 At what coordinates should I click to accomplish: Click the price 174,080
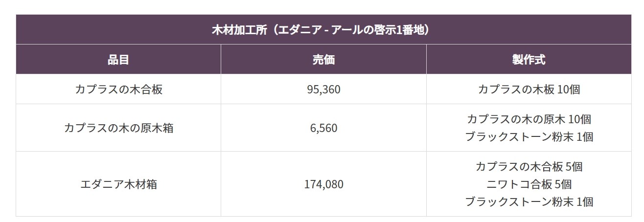click(x=323, y=184)
